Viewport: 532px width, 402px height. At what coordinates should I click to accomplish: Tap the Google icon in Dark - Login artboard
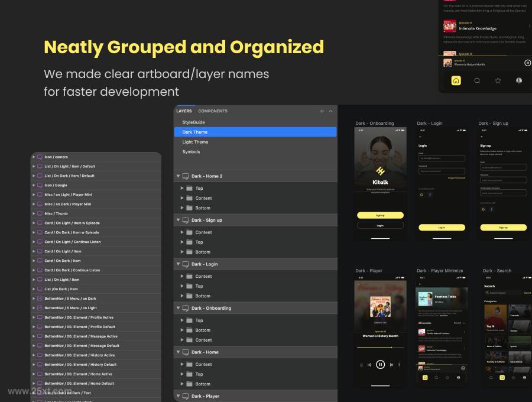point(421,195)
